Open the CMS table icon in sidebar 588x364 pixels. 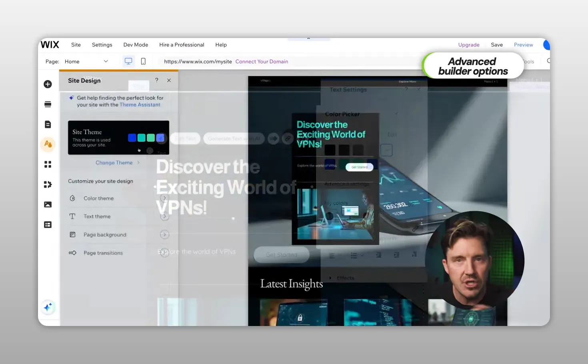[x=48, y=225]
